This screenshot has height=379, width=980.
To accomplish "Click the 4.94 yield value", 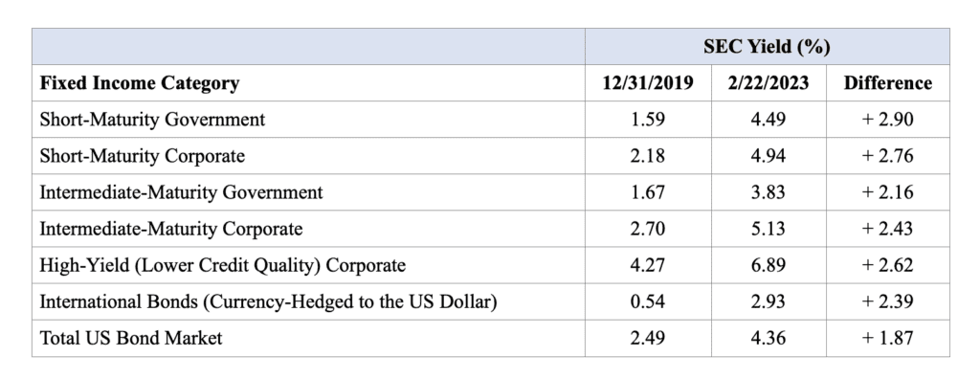I will pos(768,156).
